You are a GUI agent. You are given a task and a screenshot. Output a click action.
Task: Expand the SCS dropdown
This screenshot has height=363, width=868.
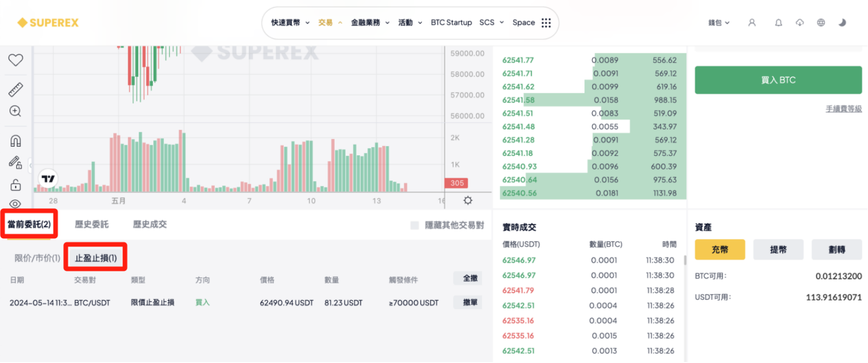click(492, 22)
